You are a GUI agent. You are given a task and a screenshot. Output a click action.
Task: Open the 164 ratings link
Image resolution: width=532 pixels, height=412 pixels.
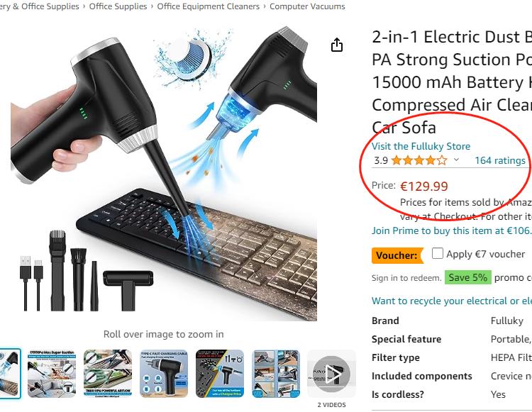coord(500,160)
